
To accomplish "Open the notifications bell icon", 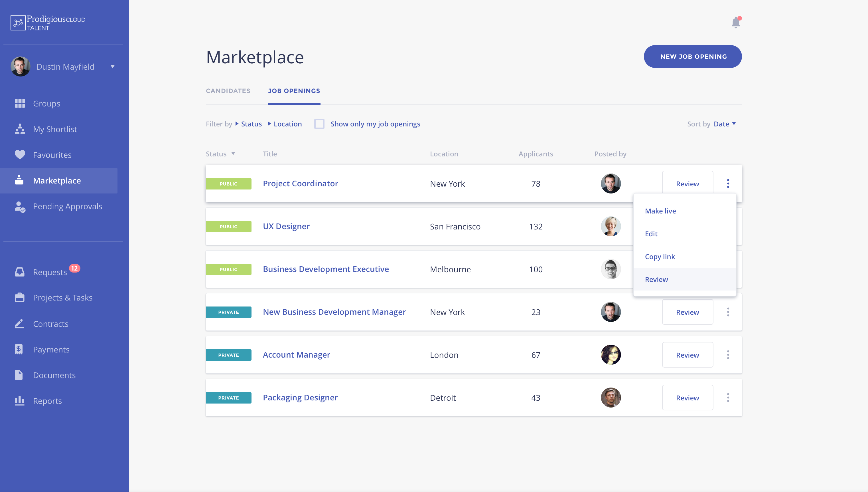I will click(736, 22).
